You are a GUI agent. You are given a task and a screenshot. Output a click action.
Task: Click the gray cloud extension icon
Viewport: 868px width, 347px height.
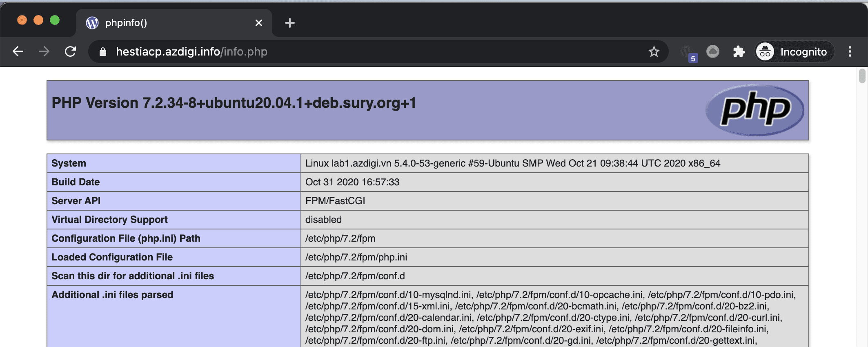[x=713, y=51]
